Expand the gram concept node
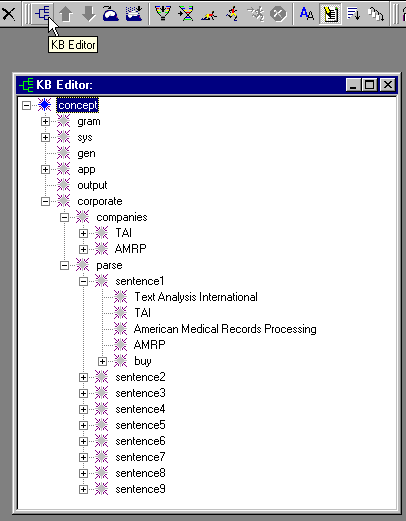 [45, 121]
